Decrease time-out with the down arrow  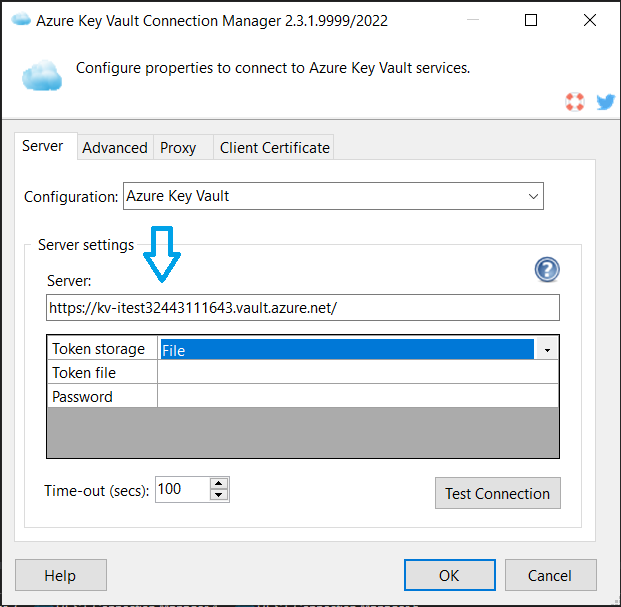(219, 495)
